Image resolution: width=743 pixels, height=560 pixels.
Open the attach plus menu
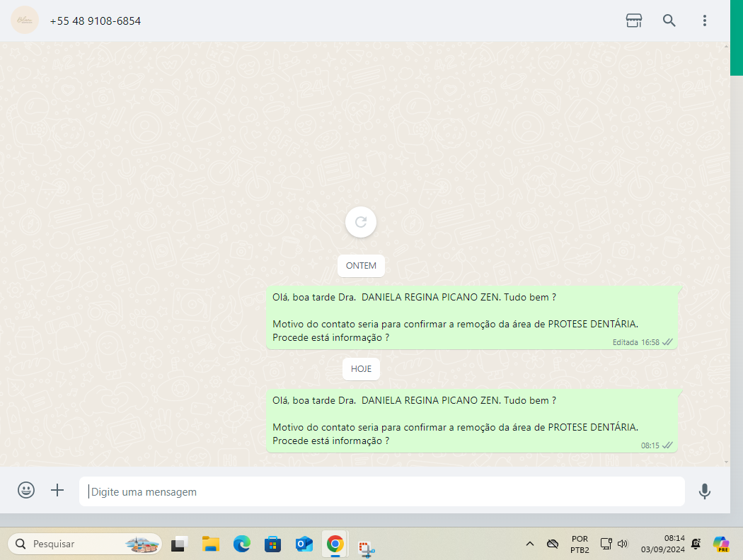click(x=57, y=490)
